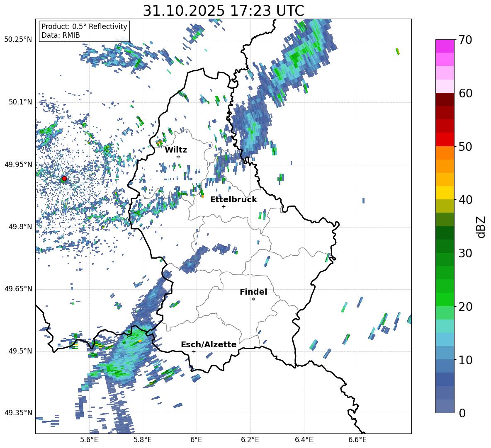Click the 50.25°N latitude tick label

(18, 40)
